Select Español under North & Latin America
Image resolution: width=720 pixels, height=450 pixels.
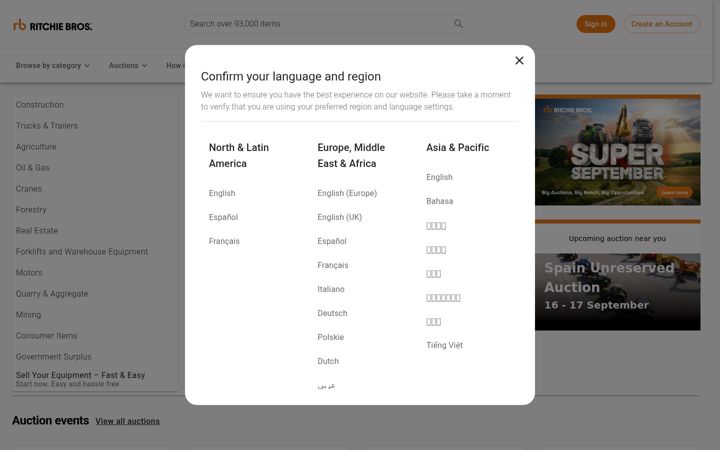pos(223,217)
